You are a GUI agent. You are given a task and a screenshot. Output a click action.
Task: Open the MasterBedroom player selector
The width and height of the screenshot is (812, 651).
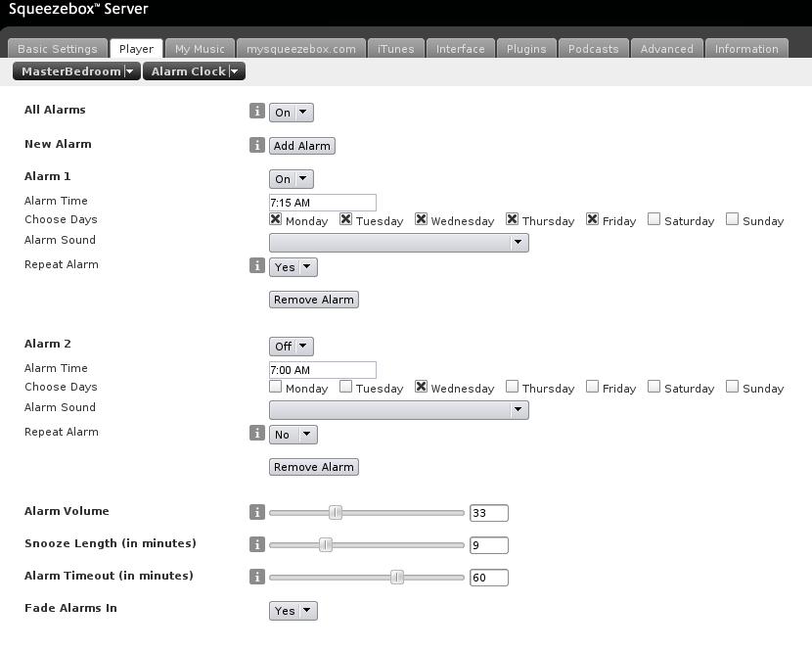(x=76, y=71)
